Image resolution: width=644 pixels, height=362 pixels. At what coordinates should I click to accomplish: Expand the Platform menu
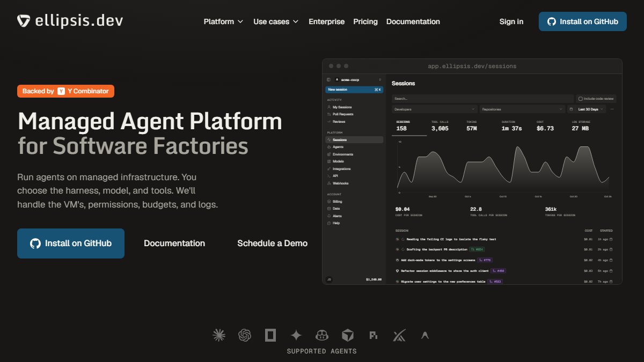point(223,21)
